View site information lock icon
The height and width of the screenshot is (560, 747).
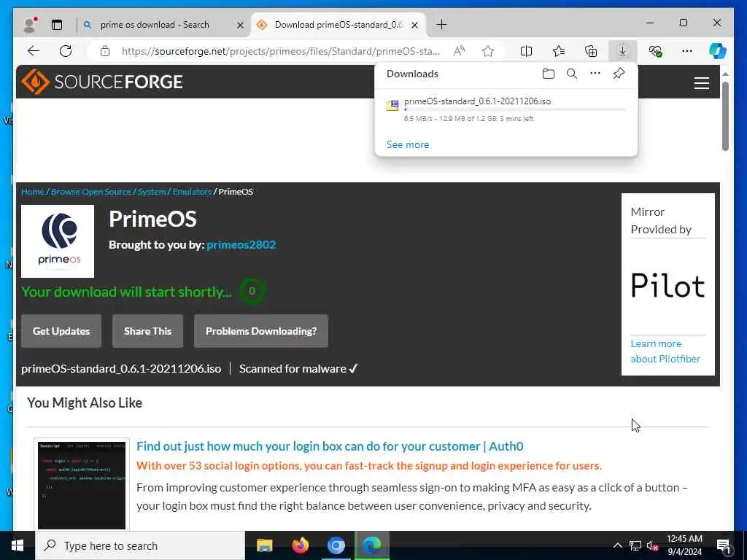[x=105, y=51]
